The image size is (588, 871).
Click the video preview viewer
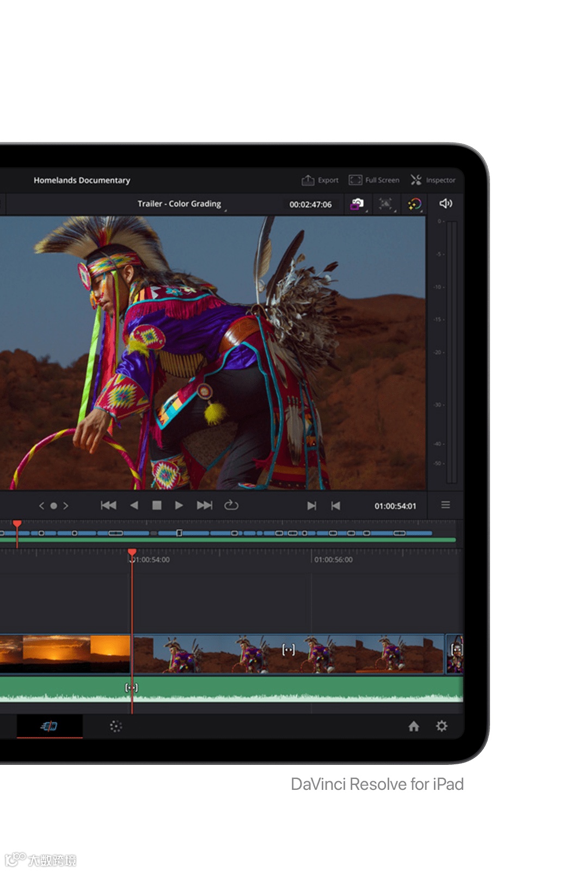click(212, 353)
